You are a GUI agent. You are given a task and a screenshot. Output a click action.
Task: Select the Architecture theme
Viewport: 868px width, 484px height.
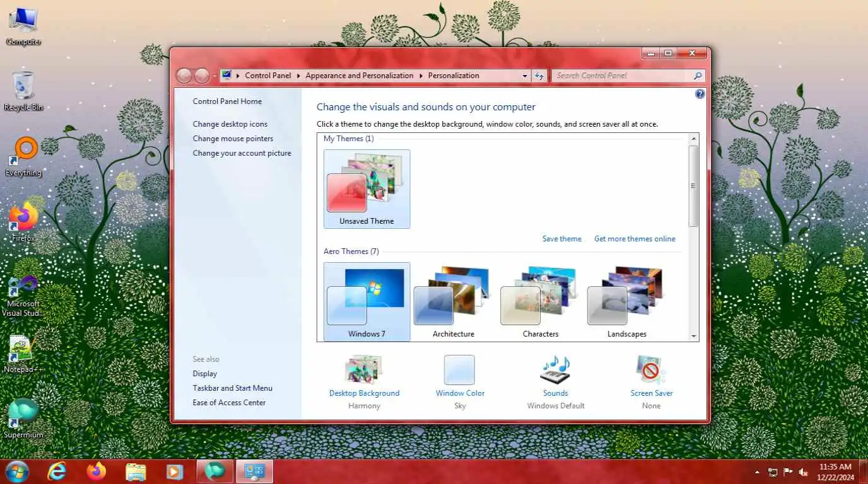click(x=454, y=302)
